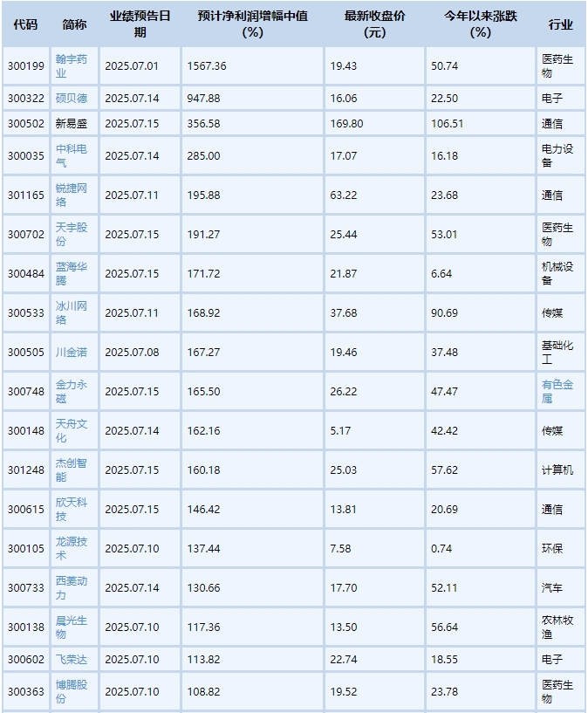
Task: Open the 冰川网络 stock link
Action: click(x=72, y=312)
